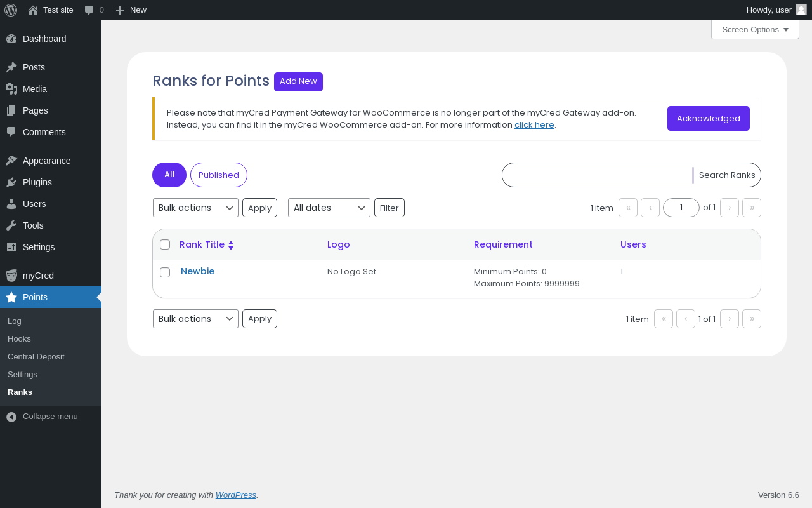Screen dimensions: 812x508
Task: Click 'Minimum Points: 0' text
Action: tap(510, 272)
